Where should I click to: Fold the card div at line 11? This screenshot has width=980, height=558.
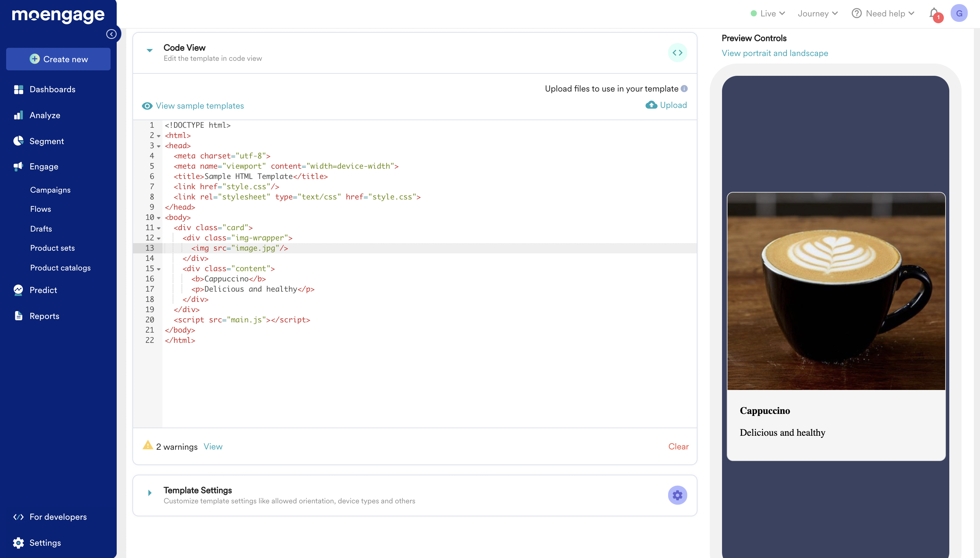click(158, 228)
